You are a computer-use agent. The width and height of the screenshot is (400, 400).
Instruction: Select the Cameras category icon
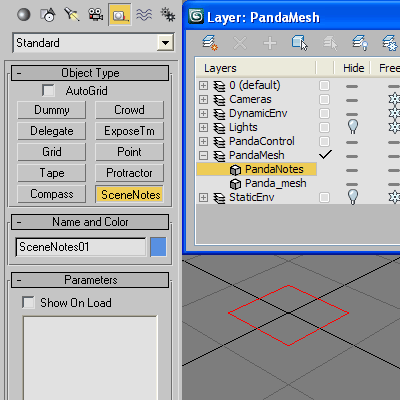(x=95, y=15)
